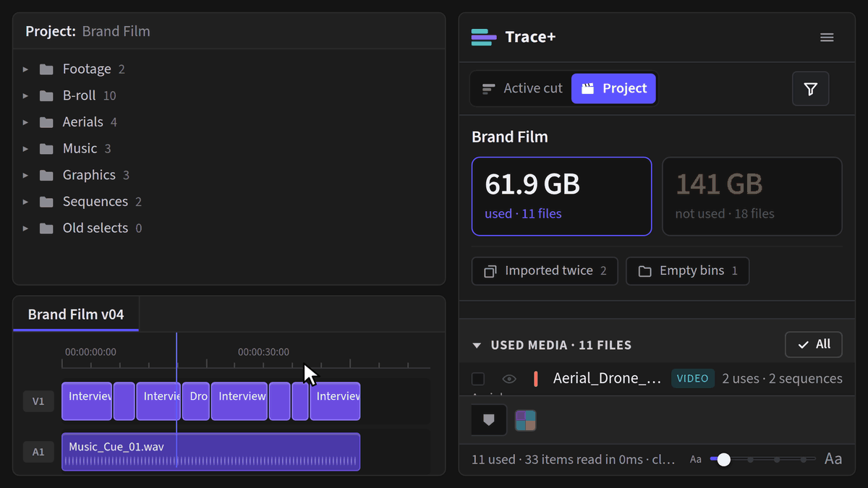The height and width of the screenshot is (488, 868).
Task: Click the large Aa text size icon
Action: coord(833,459)
